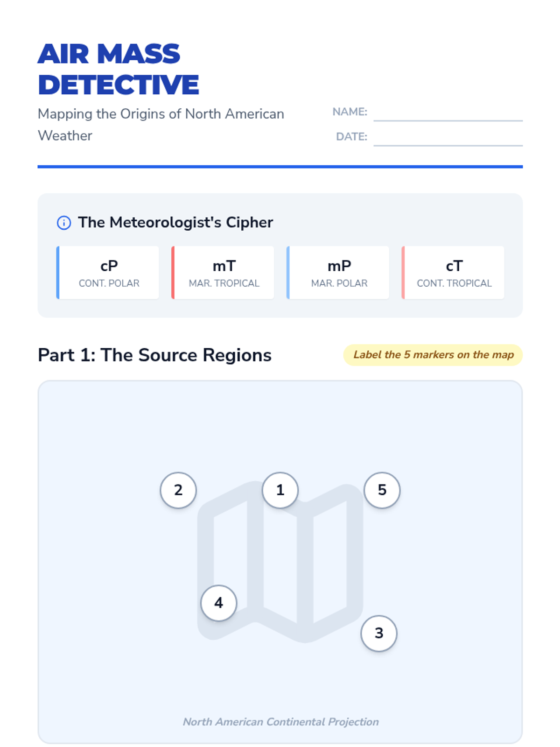Click the AIR MASS DETECTIVE title
This screenshot has height=747, width=560.
tap(119, 69)
